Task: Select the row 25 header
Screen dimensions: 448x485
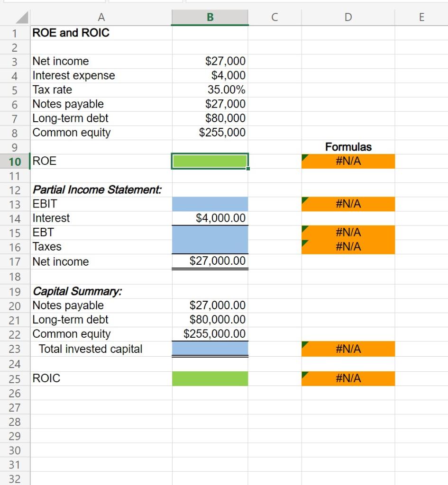Action: [x=14, y=378]
